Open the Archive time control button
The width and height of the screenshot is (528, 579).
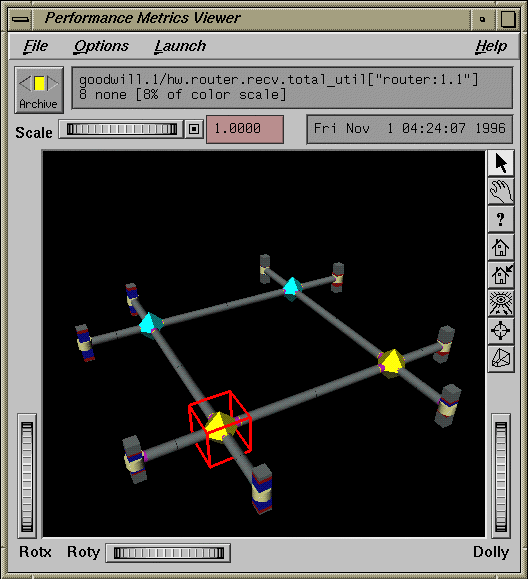click(39, 90)
